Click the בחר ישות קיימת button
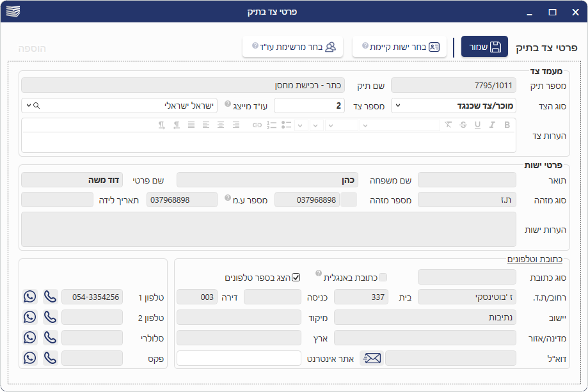Screen dimensions: 588x392 pyautogui.click(x=400, y=47)
